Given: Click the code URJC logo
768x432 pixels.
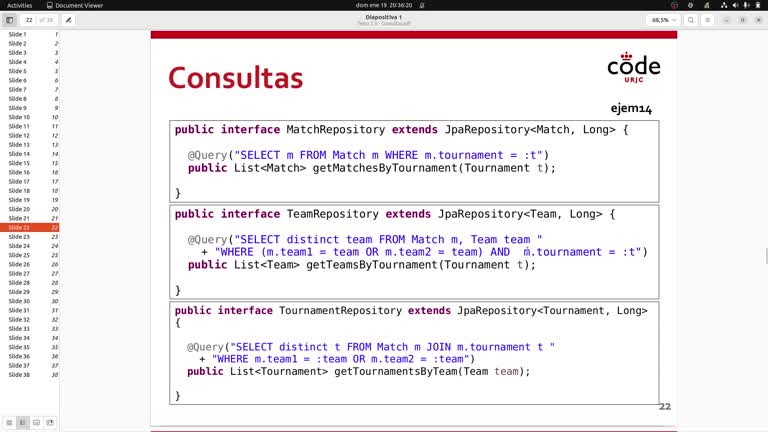Looking at the screenshot, I should tap(634, 68).
